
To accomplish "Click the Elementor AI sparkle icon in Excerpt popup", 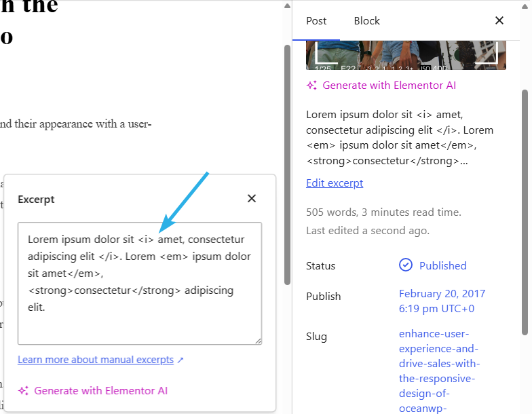I will [23, 391].
